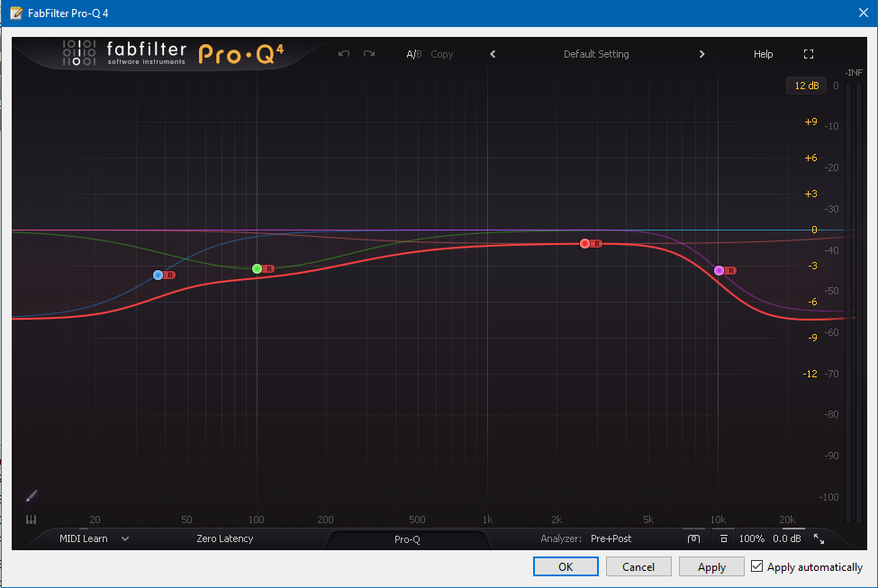The height and width of the screenshot is (588, 878).
Task: Click the 1k frequency label
Action: 488,520
